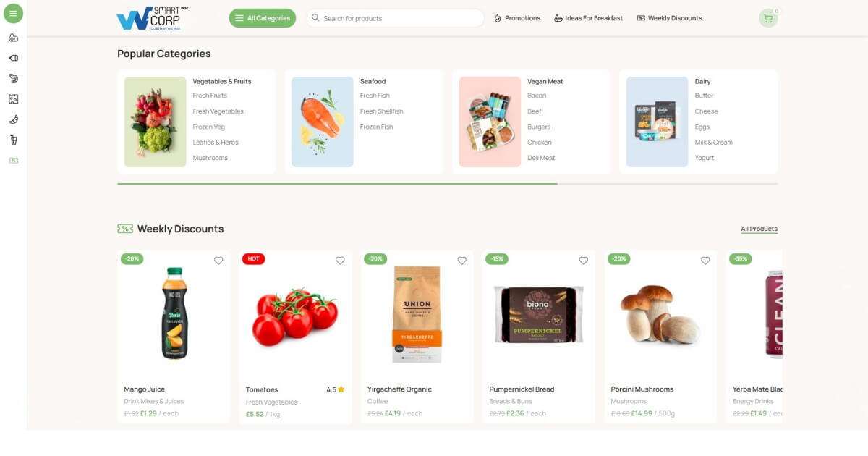Open Promotions from the top navigation
Image resolution: width=868 pixels, height=456 pixels.
(x=517, y=18)
